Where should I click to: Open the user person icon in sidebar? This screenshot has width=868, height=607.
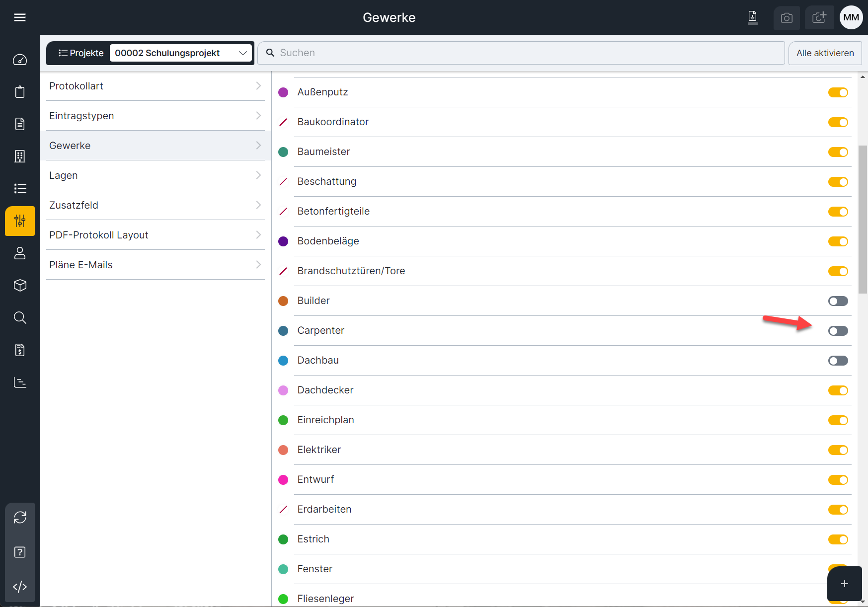(20, 253)
